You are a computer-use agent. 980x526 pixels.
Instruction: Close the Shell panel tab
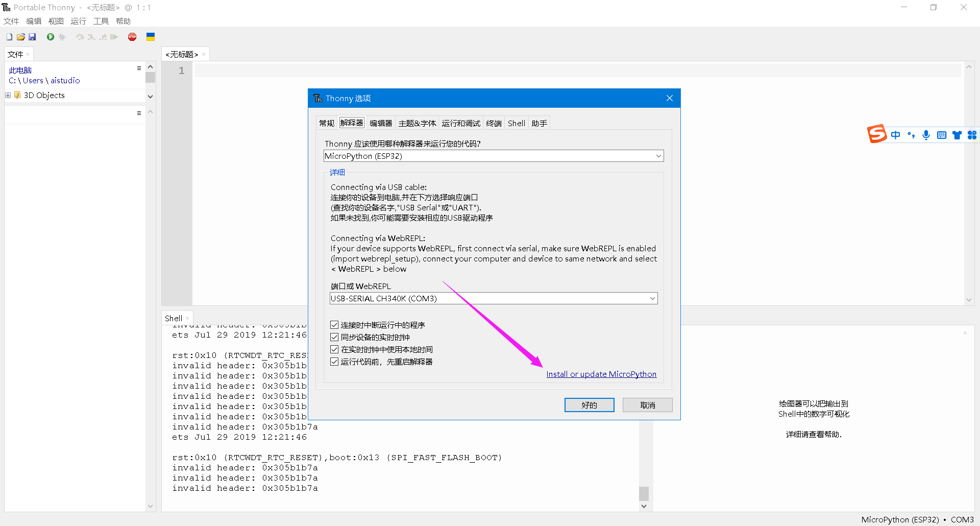187,318
